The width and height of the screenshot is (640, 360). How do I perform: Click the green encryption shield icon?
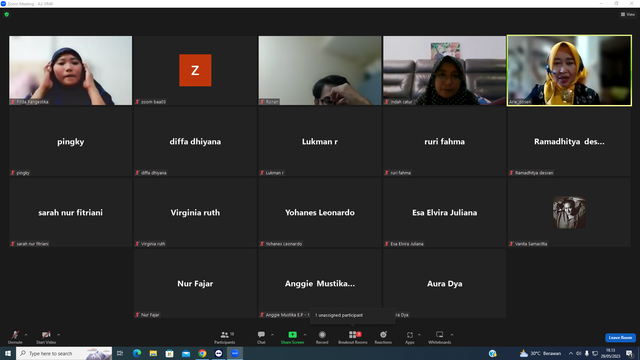pyautogui.click(x=7, y=14)
